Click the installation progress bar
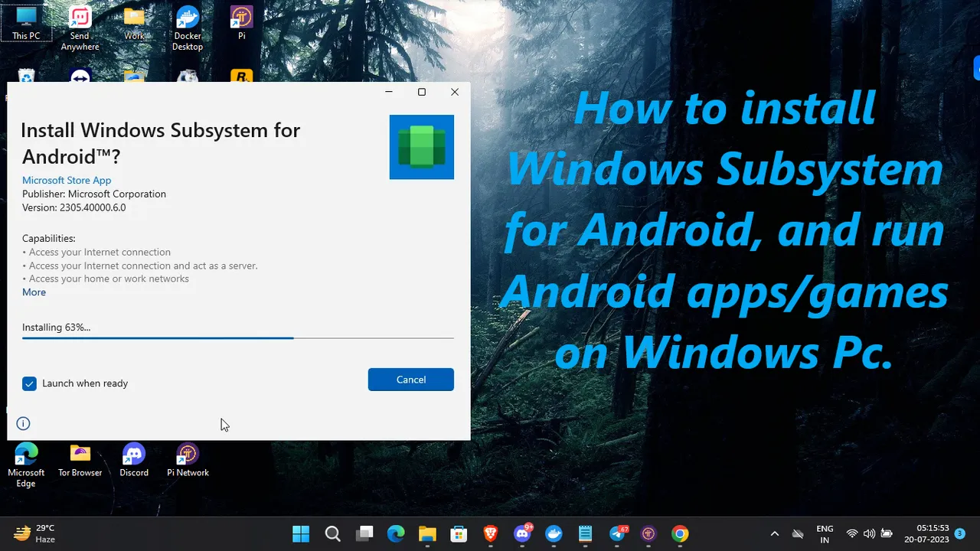 point(237,337)
